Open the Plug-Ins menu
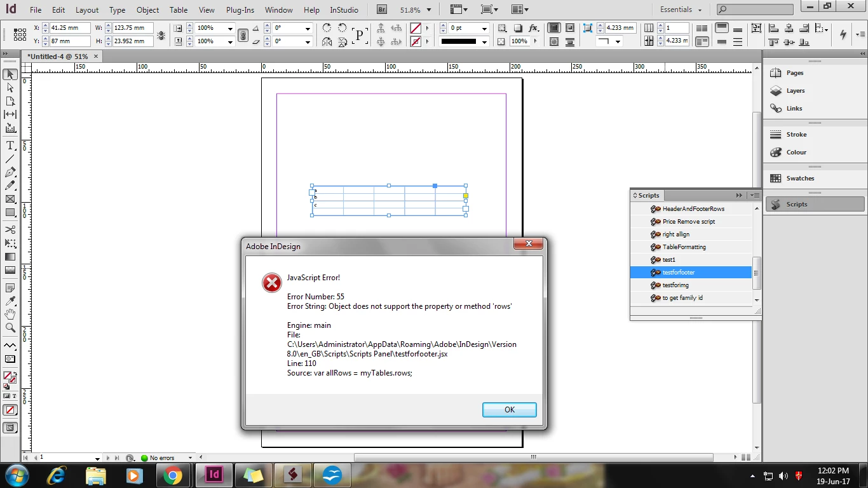This screenshot has width=868, height=488. (x=240, y=10)
